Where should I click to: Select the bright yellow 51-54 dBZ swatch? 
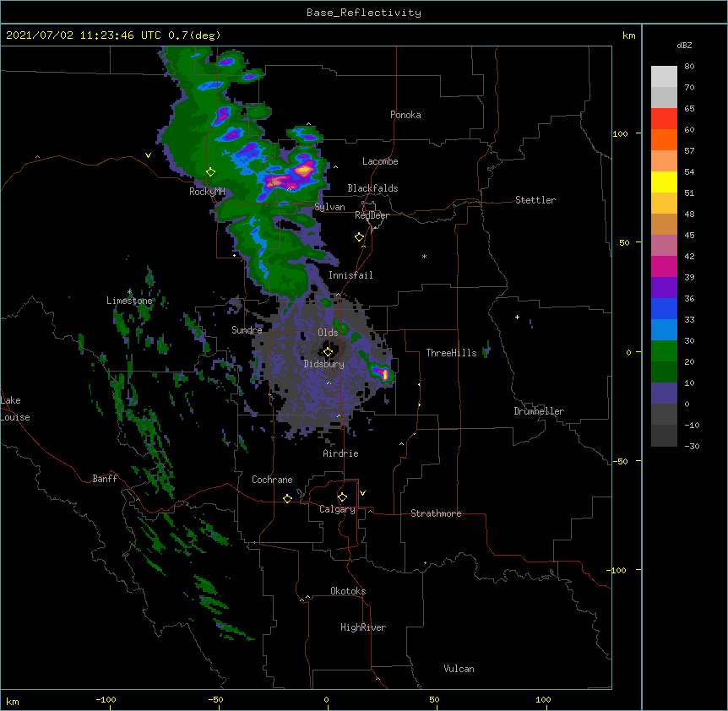[664, 182]
